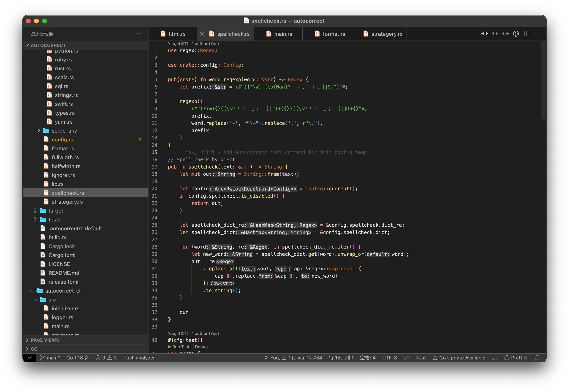Toggle Prettier extension in status bar
Viewport: 569px width, 392px height.
click(x=516, y=358)
